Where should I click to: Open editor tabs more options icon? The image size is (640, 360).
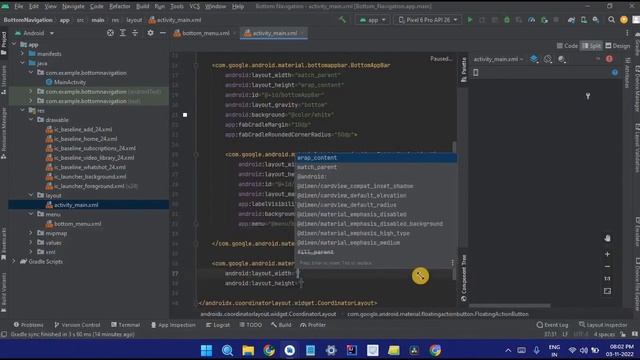coord(627,33)
